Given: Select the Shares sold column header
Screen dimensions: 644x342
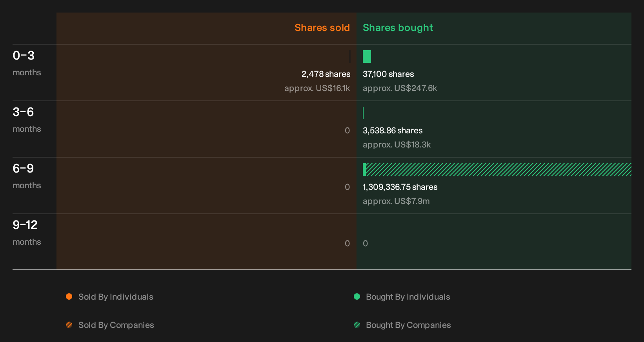Looking at the screenshot, I should click(x=322, y=28).
